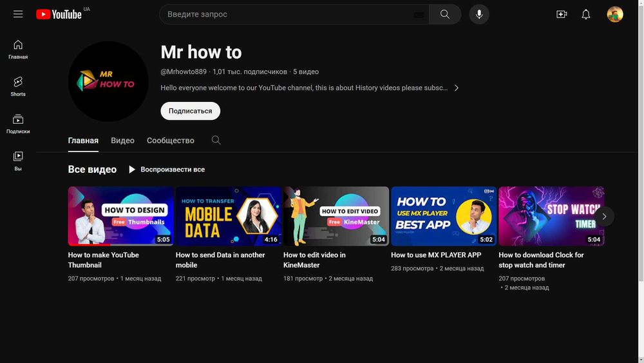The image size is (644, 363).
Task: Click the search magnifier button
Action: coord(445,14)
